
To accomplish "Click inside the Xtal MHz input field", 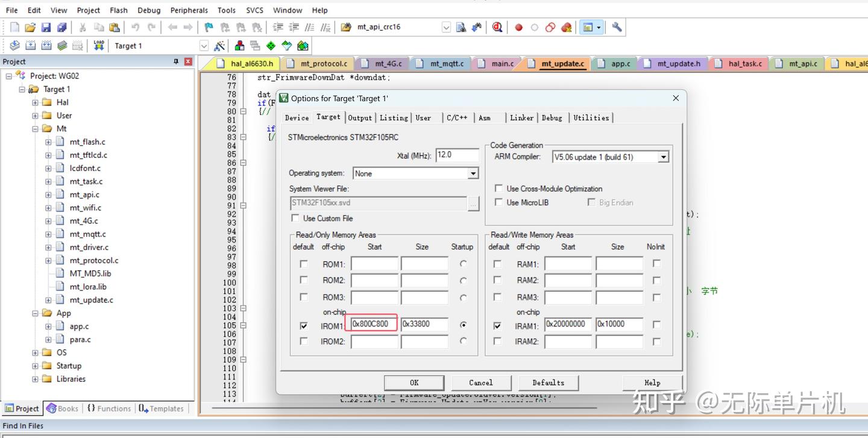I will tap(457, 155).
